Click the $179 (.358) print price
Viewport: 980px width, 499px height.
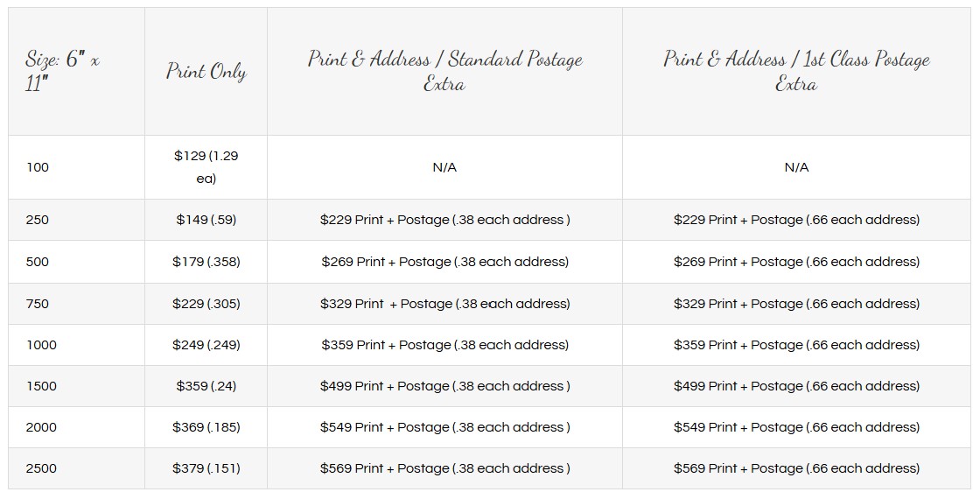[x=206, y=262]
